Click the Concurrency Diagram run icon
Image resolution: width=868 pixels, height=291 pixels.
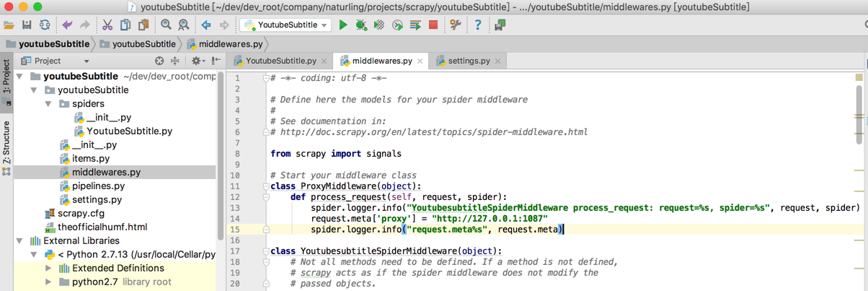[x=415, y=25]
